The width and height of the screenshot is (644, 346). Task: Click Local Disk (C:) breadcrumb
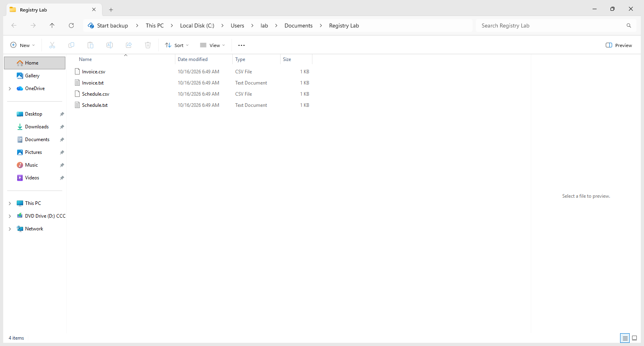(197, 26)
